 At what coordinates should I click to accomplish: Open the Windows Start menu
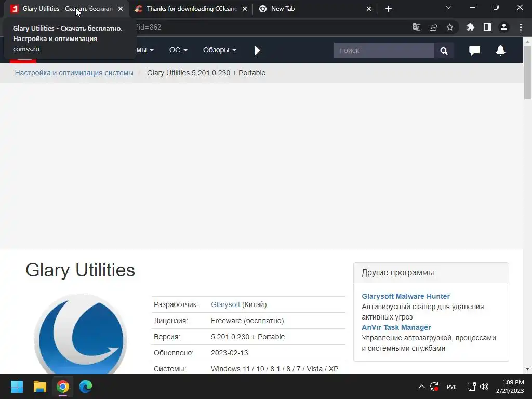pos(17,387)
